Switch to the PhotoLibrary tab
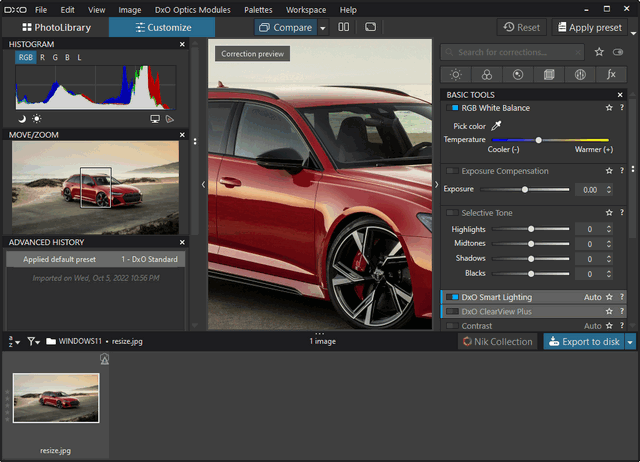Screen dimensions: 640x462 pos(55,27)
